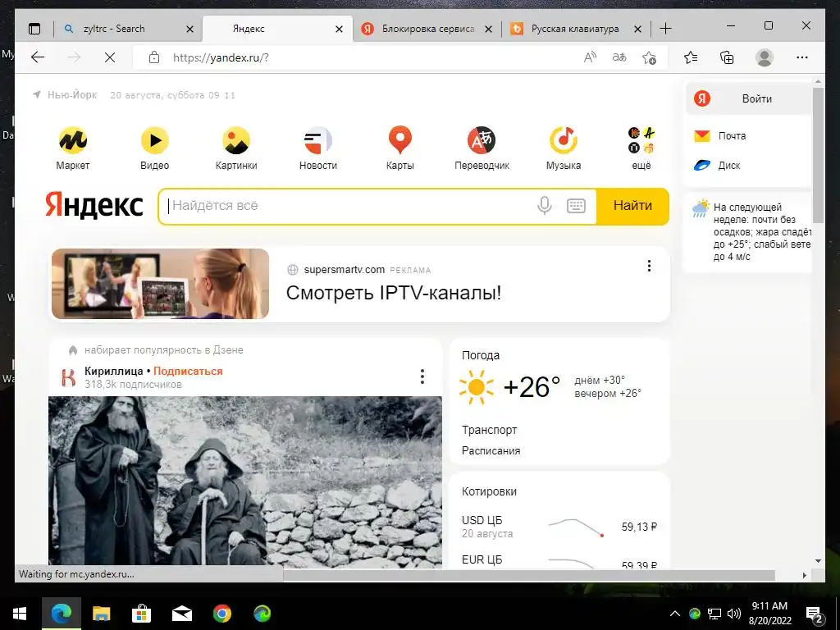
Task: Open Почта mail link
Action: [720, 136]
